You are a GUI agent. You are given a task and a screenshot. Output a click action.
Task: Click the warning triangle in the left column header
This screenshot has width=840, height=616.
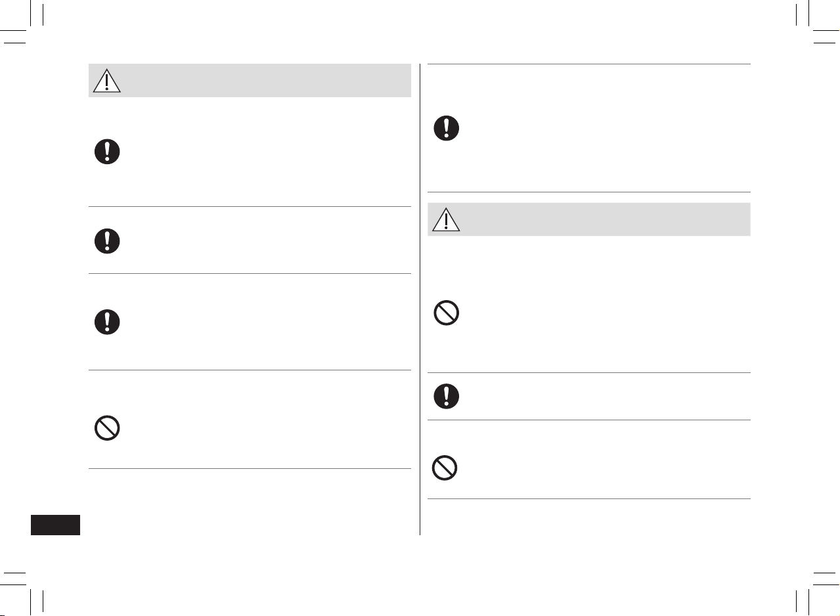(107, 81)
